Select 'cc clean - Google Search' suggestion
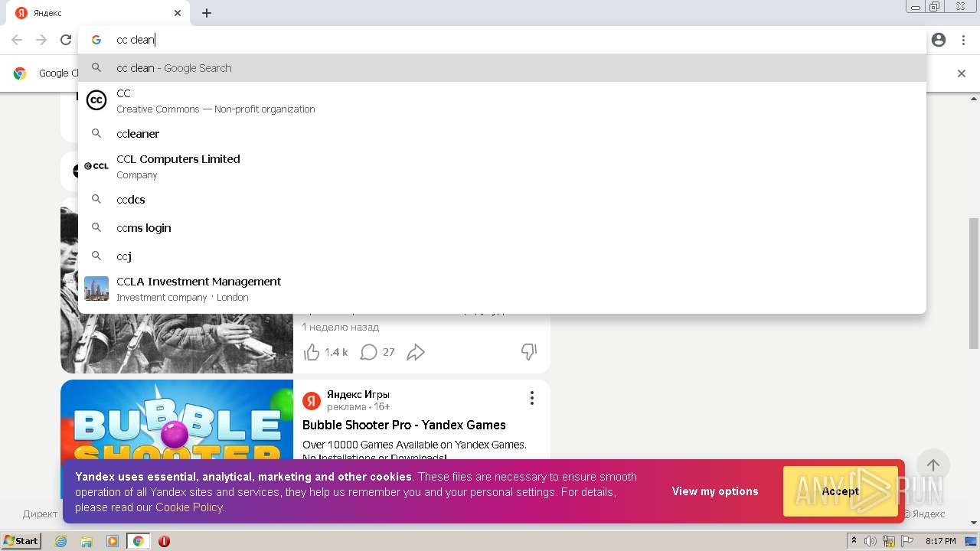The width and height of the screenshot is (980, 551). tap(501, 68)
